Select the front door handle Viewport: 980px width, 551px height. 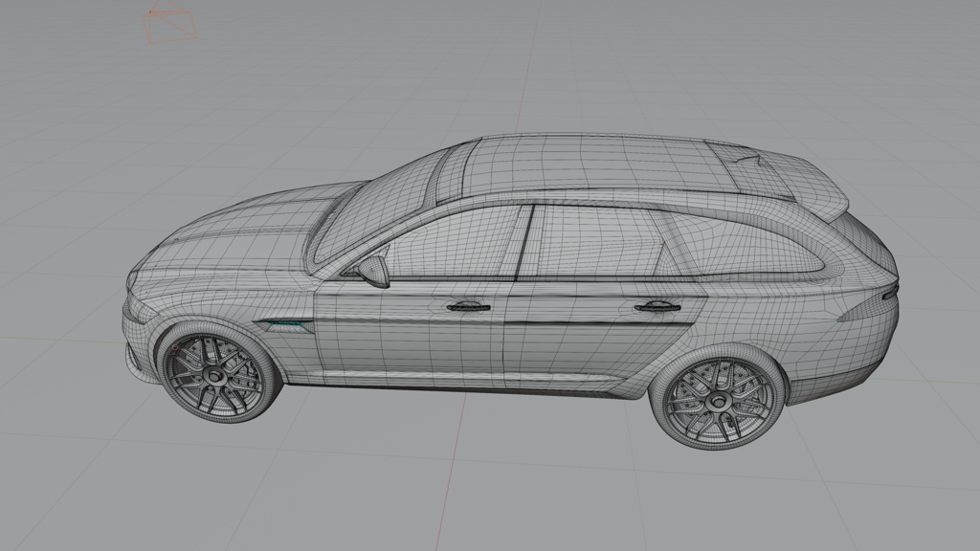pyautogui.click(x=468, y=305)
